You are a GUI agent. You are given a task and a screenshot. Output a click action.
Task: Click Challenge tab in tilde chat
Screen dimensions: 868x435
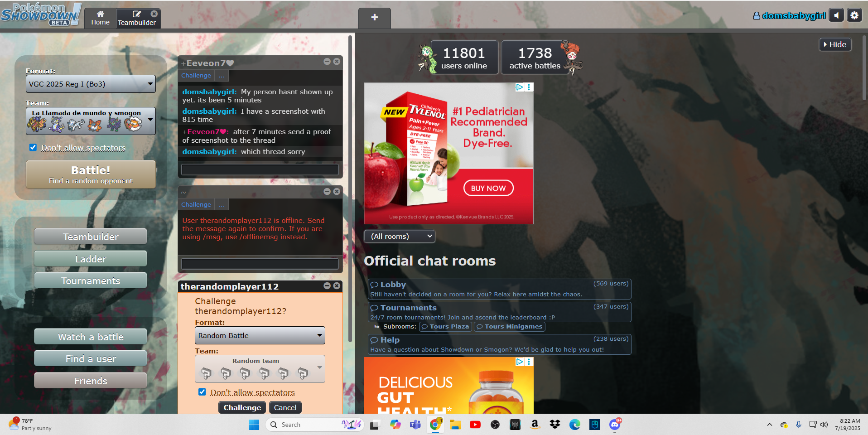[x=196, y=205]
